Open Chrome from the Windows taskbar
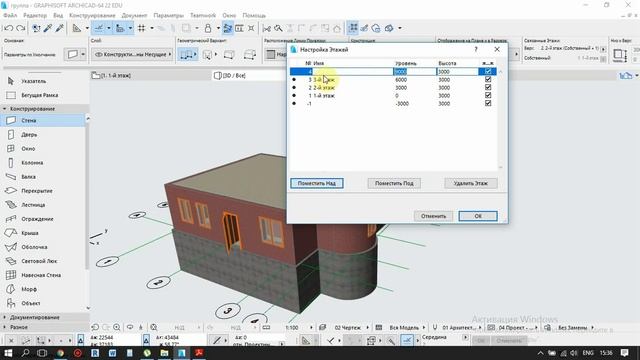This screenshot has width=640, height=360. click(60, 353)
